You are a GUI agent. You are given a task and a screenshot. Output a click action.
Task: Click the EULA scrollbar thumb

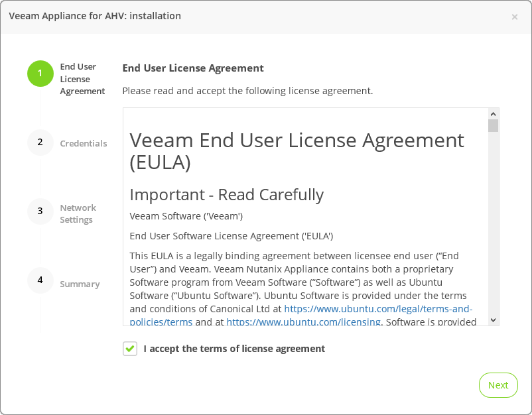click(493, 126)
